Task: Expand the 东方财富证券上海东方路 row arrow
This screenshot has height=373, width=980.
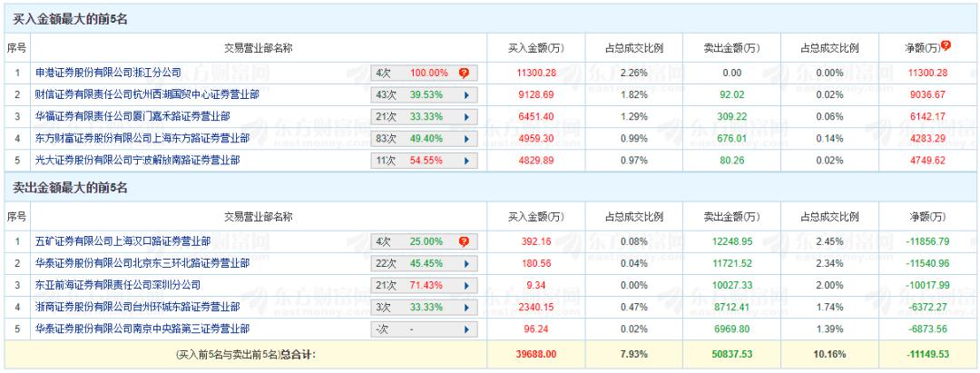Action: coord(466,138)
